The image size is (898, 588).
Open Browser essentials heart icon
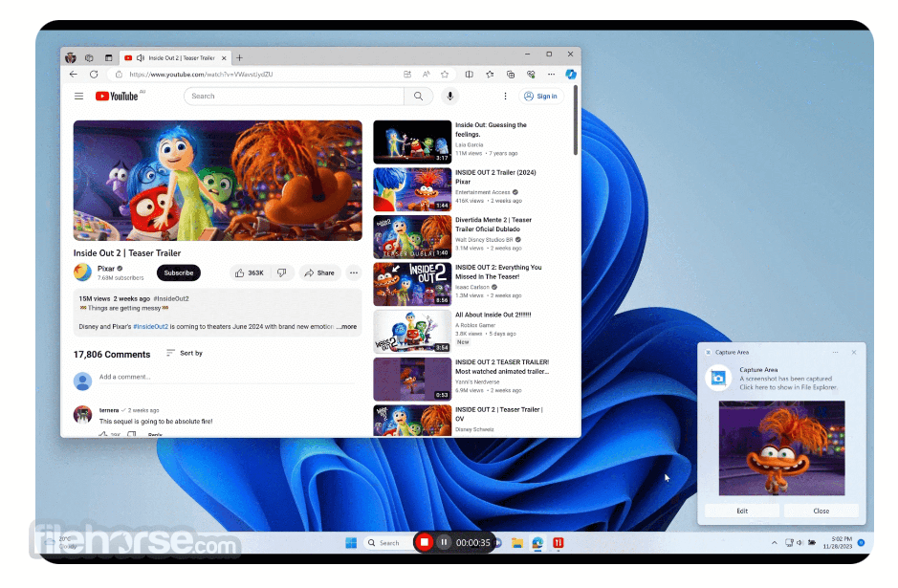pyautogui.click(x=531, y=75)
